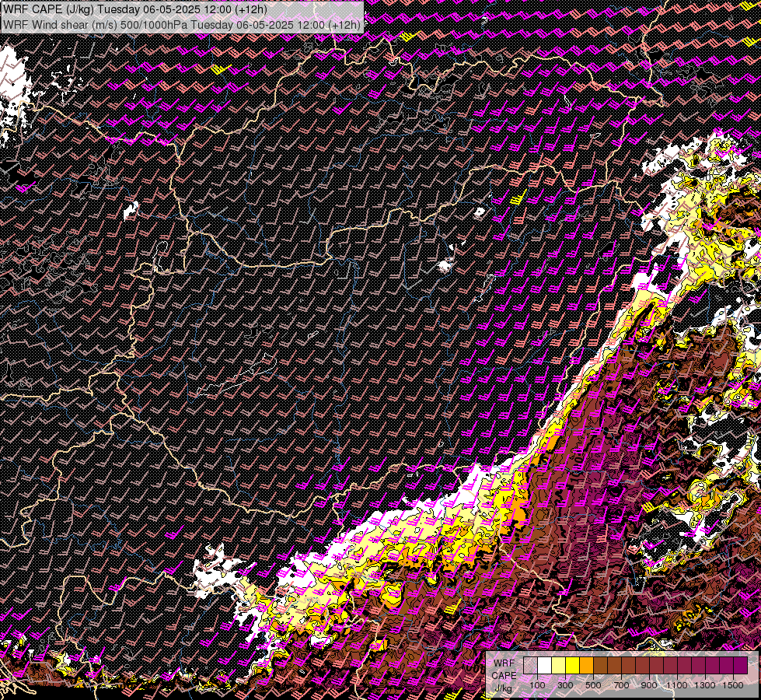The height and width of the screenshot is (700, 761).
Task: Select the orange legend swatch
Action: tap(586, 665)
